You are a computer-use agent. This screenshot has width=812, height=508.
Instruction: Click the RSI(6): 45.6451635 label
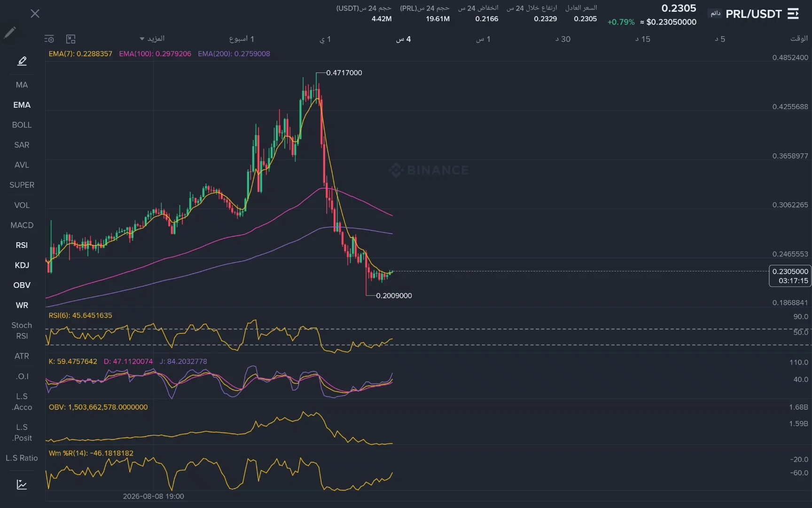[80, 315]
